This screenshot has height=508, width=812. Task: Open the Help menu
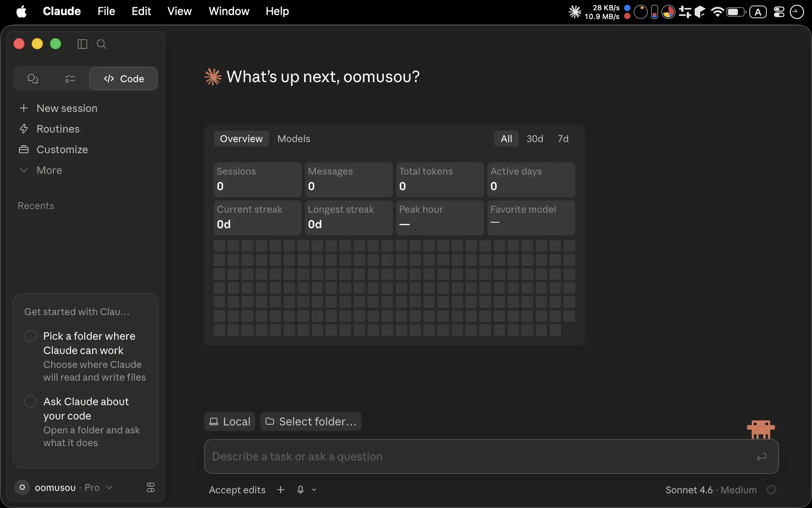point(277,12)
